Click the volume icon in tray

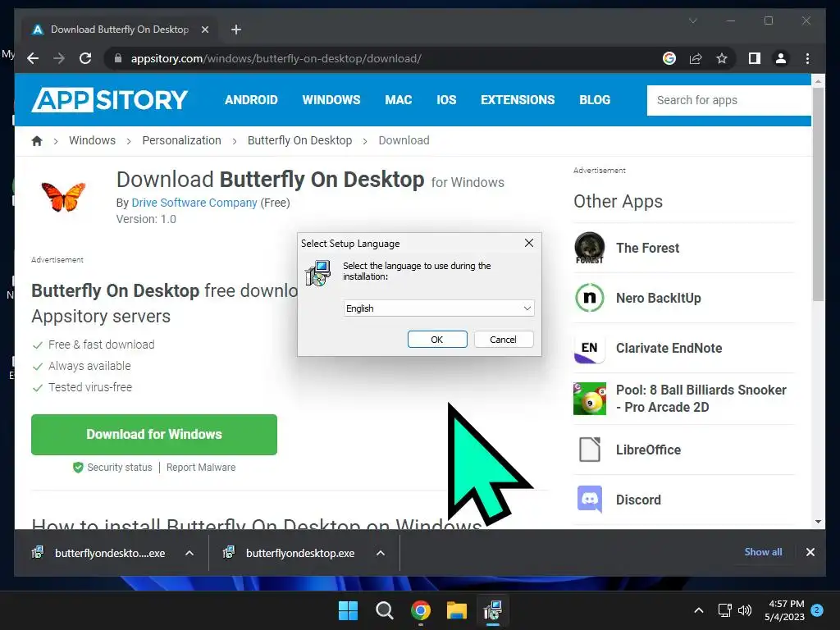745,610
